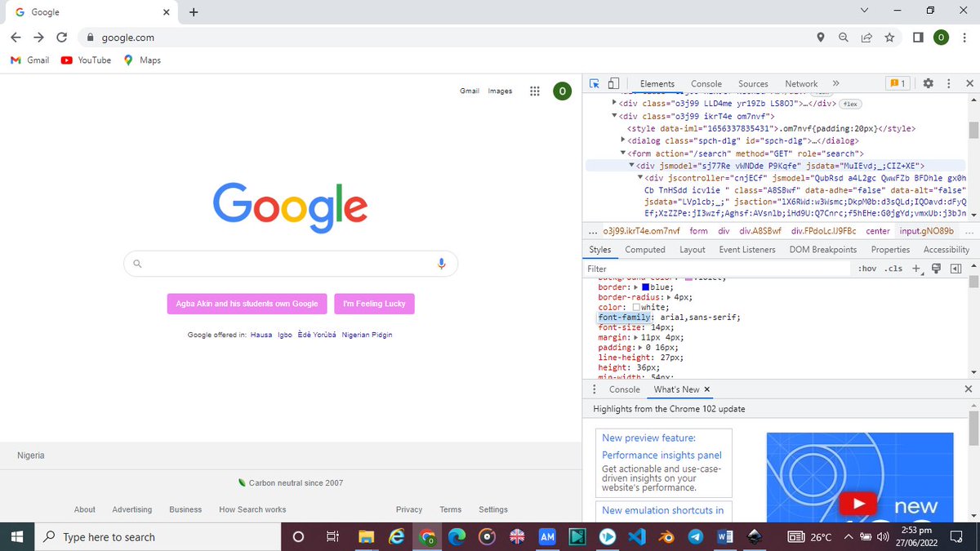The height and width of the screenshot is (551, 980).
Task: Click the share page icon in address bar
Action: click(x=866, y=38)
